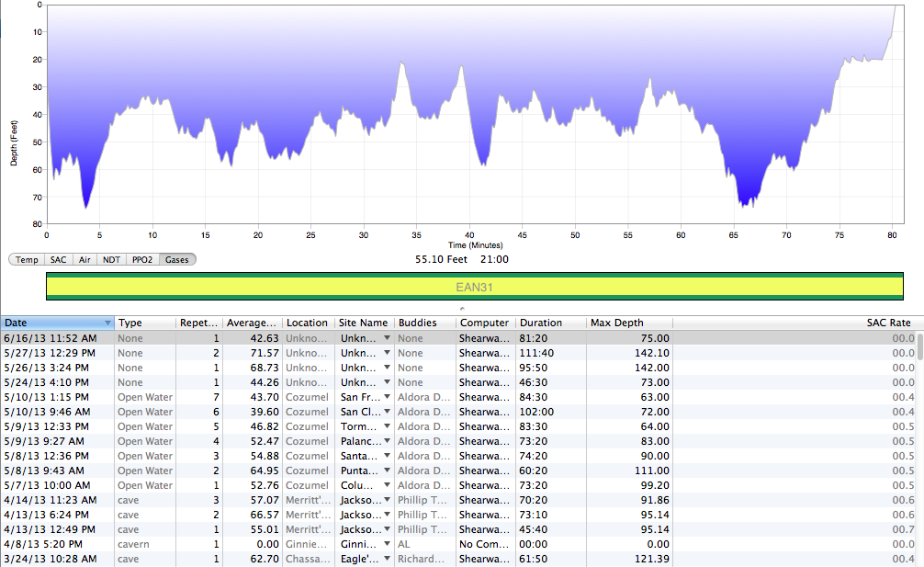The image size is (924, 567).
Task: Open Site Name dropdown for Eagle's Nest dive
Action: coord(387,559)
